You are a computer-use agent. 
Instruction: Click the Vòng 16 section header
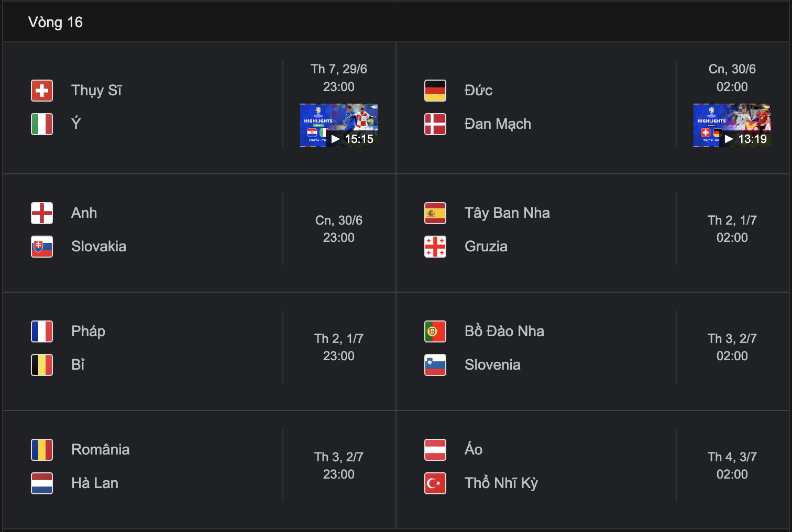pyautogui.click(x=56, y=22)
